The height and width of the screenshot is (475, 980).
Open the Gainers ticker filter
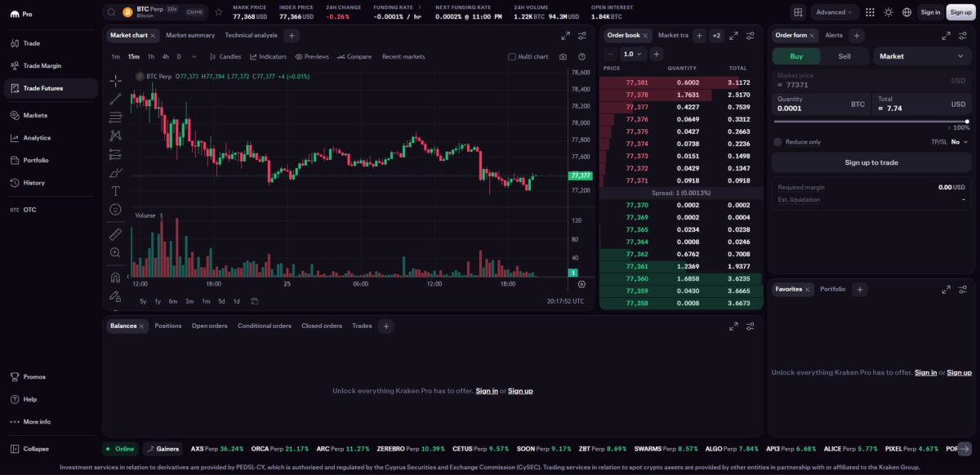163,449
